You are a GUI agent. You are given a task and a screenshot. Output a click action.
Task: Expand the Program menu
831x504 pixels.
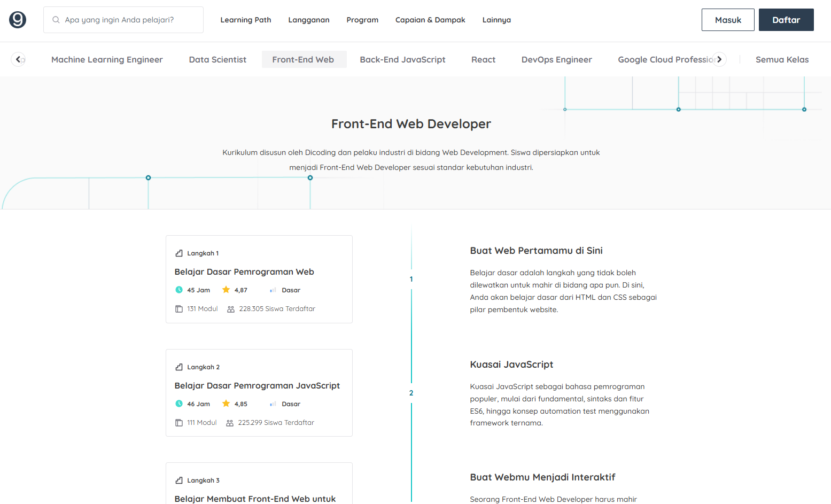point(362,20)
